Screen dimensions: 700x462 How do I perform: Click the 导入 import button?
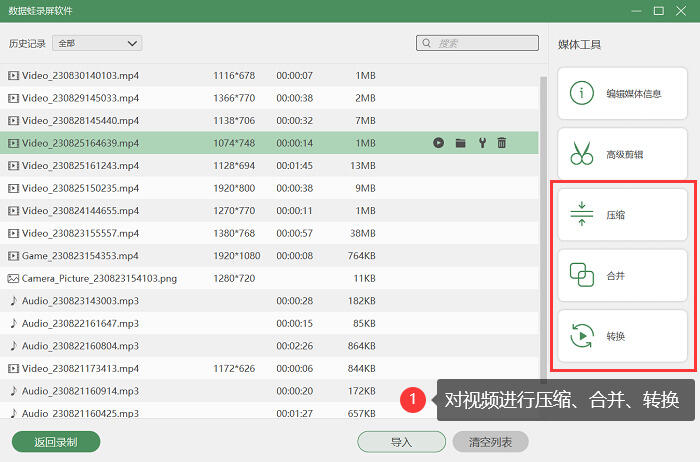pyautogui.click(x=401, y=442)
